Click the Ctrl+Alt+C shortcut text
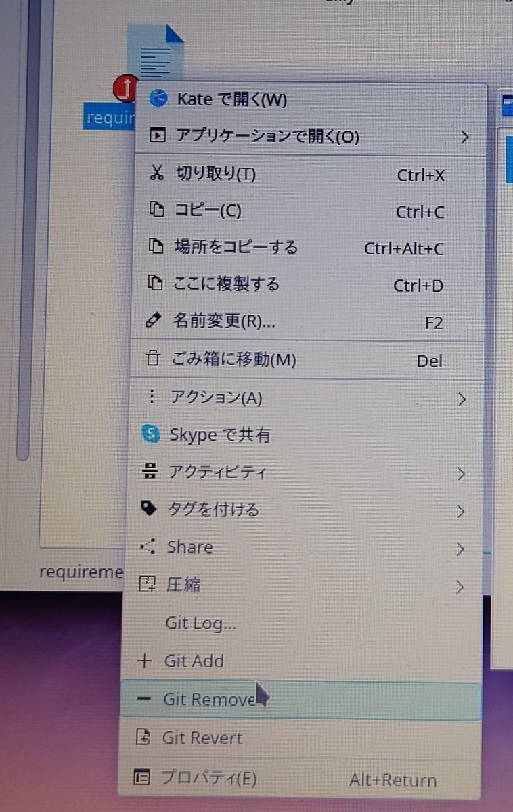Viewport: 513px width, 812px height. (x=404, y=248)
